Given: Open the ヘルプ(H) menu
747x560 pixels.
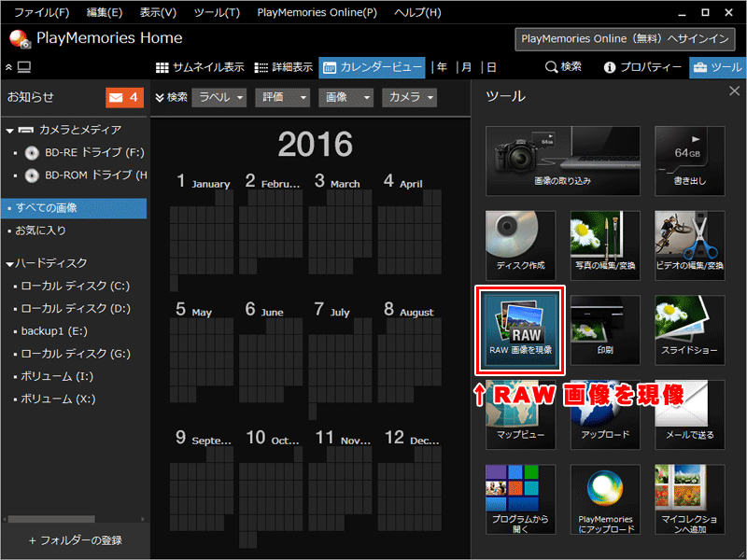Looking at the screenshot, I should 417,12.
